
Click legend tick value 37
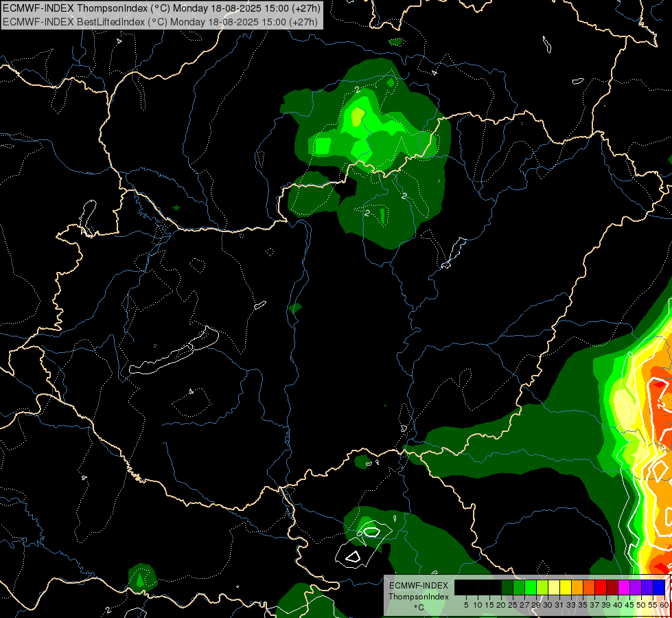click(x=595, y=605)
